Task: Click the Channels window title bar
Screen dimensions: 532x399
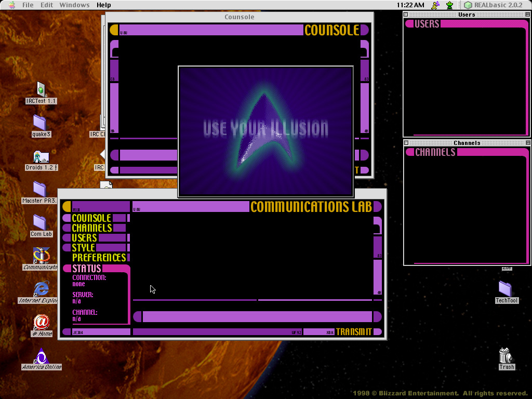Action: click(x=467, y=143)
